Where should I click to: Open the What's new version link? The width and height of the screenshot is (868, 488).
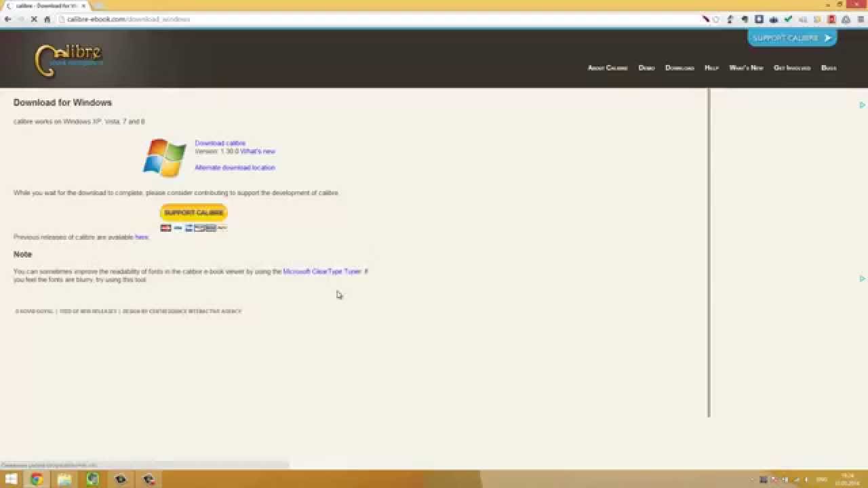[x=258, y=151]
